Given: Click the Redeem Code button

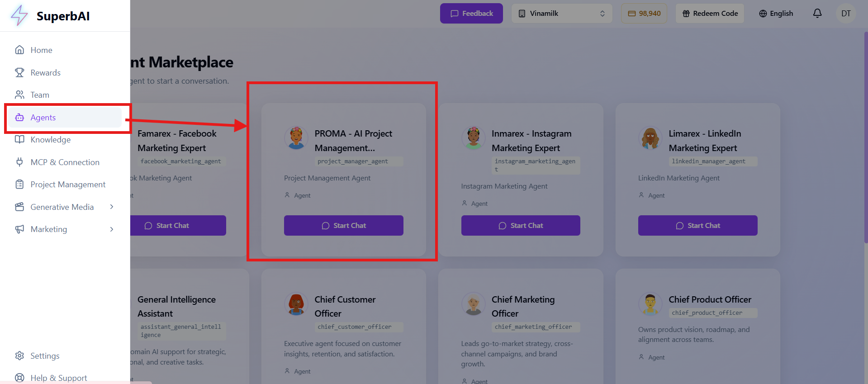Looking at the screenshot, I should (709, 13).
